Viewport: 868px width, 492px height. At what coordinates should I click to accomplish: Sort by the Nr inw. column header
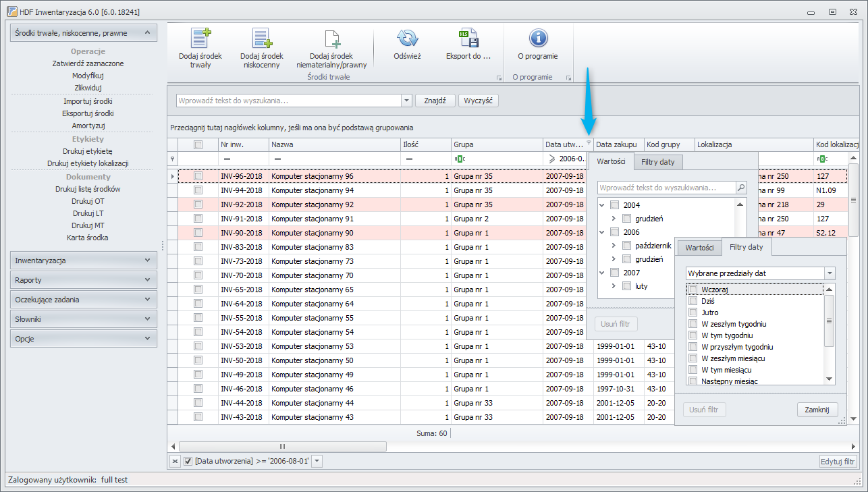point(243,144)
